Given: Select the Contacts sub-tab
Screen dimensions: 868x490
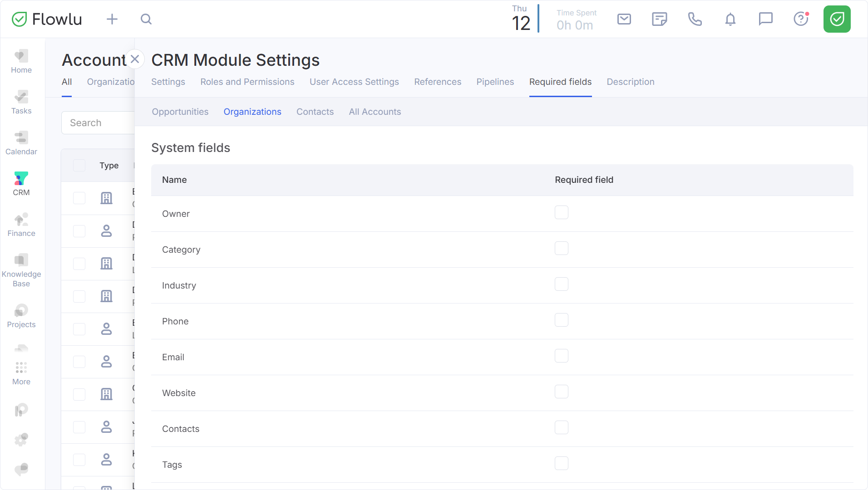Looking at the screenshot, I should point(315,112).
